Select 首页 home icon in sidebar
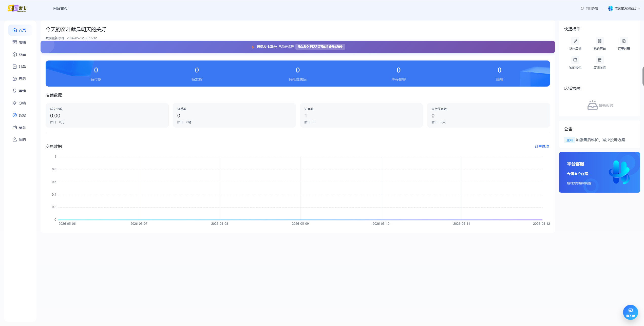 tap(15, 30)
